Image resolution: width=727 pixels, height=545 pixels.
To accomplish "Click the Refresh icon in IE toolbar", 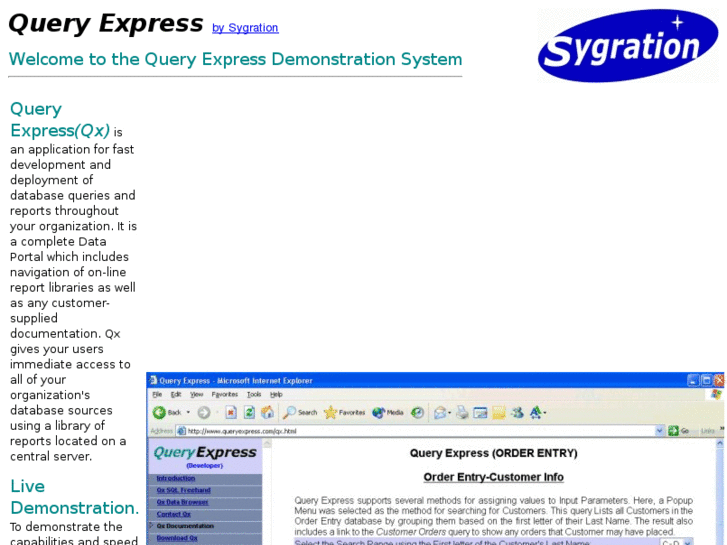I will point(249,412).
